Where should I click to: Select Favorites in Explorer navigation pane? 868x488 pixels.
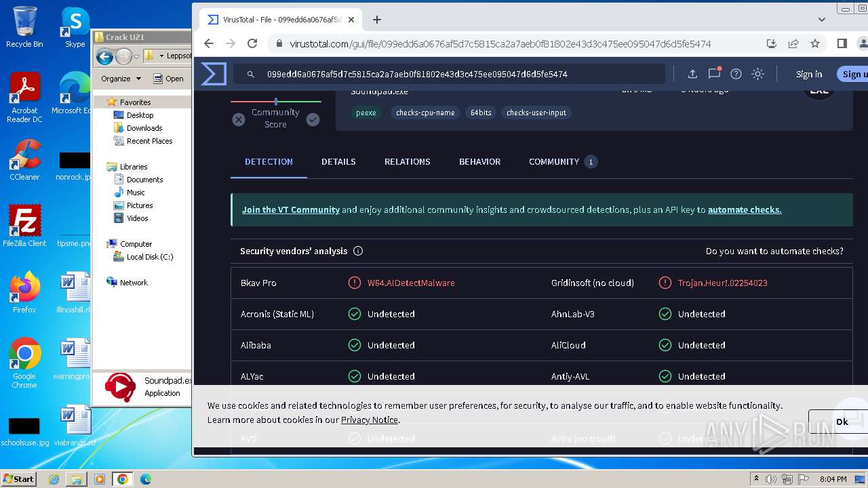point(135,102)
